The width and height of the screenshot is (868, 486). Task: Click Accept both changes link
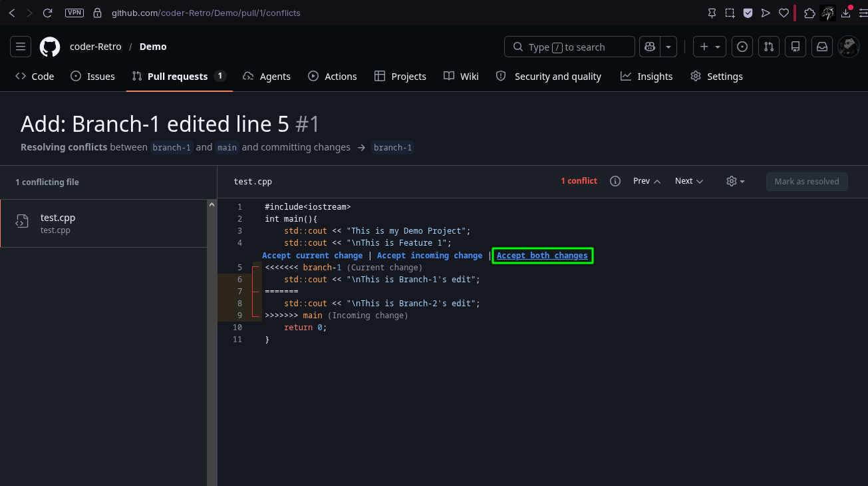click(542, 256)
